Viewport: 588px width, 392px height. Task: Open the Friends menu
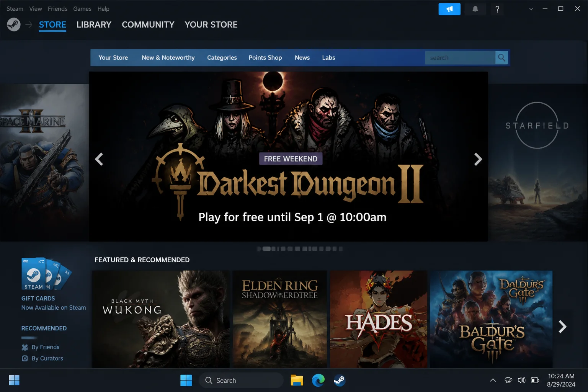[x=57, y=8]
